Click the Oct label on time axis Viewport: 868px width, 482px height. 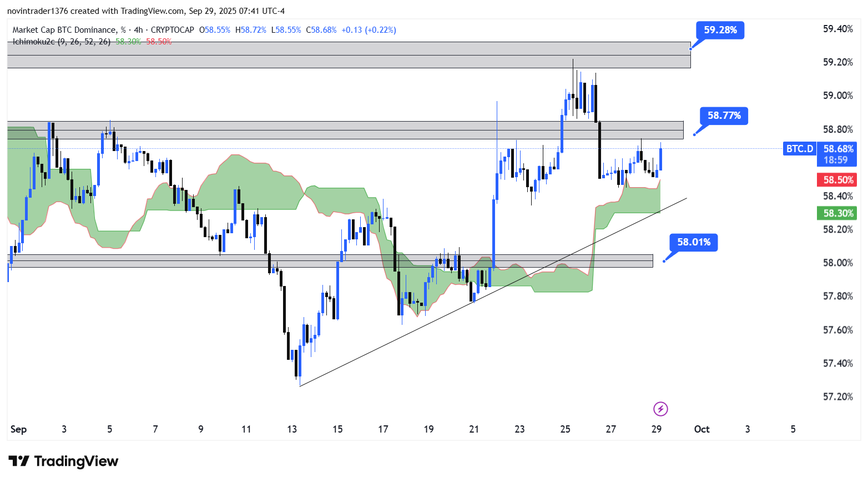tap(702, 429)
